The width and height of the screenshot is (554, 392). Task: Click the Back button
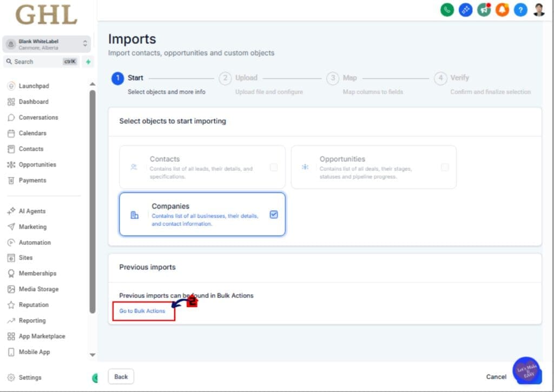pyautogui.click(x=121, y=376)
